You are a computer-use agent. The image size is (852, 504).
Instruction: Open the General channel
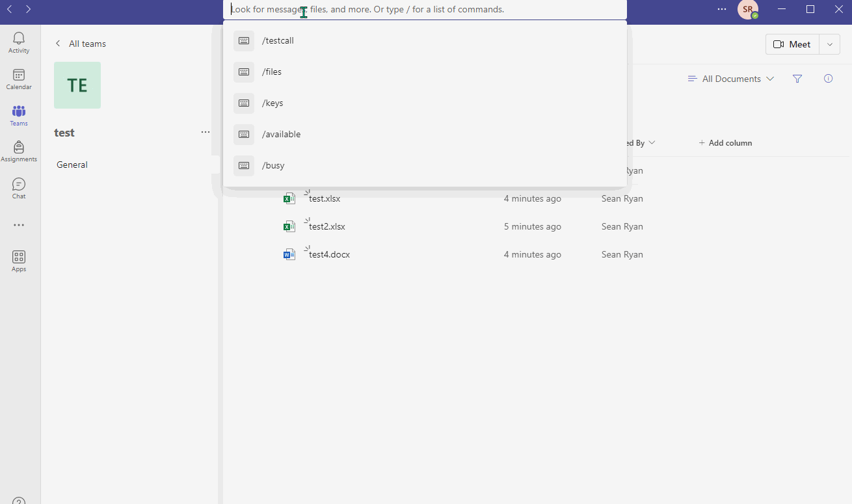click(72, 165)
